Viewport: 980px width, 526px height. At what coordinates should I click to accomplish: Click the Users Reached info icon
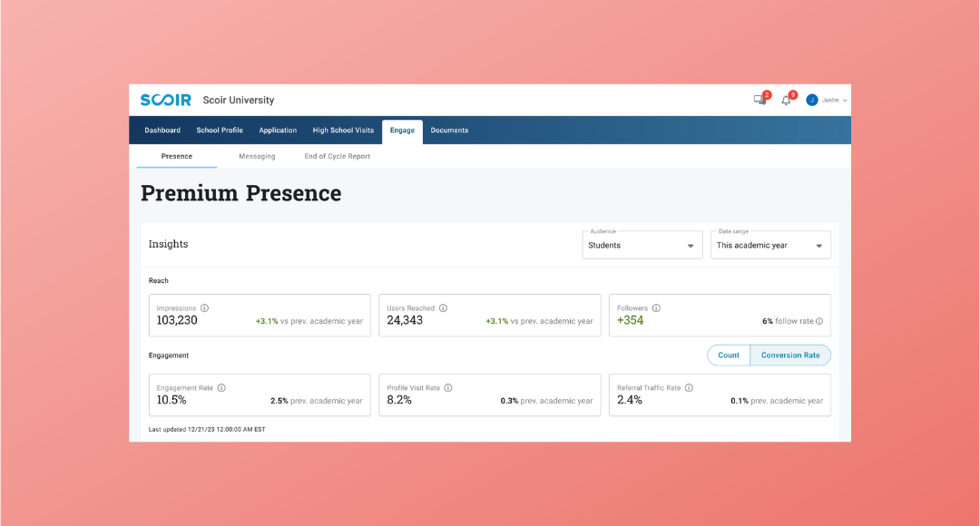pos(442,308)
